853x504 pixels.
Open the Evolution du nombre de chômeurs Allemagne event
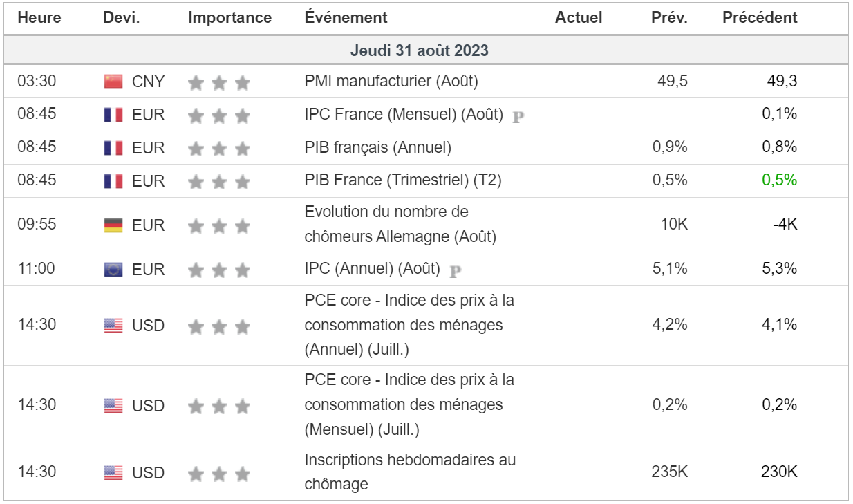400,224
